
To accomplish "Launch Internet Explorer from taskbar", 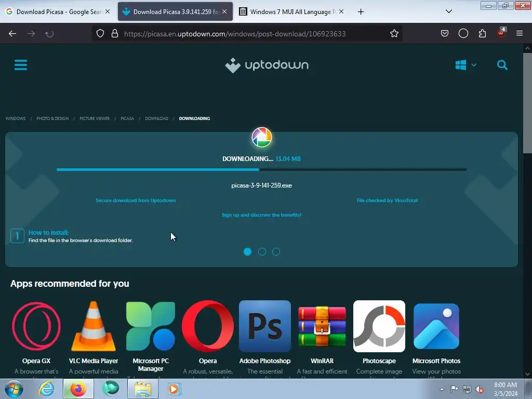I will 46,389.
